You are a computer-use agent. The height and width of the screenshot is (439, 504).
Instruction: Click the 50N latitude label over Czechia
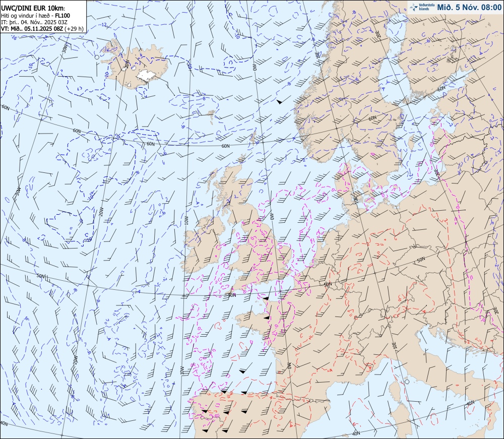coord(421,260)
